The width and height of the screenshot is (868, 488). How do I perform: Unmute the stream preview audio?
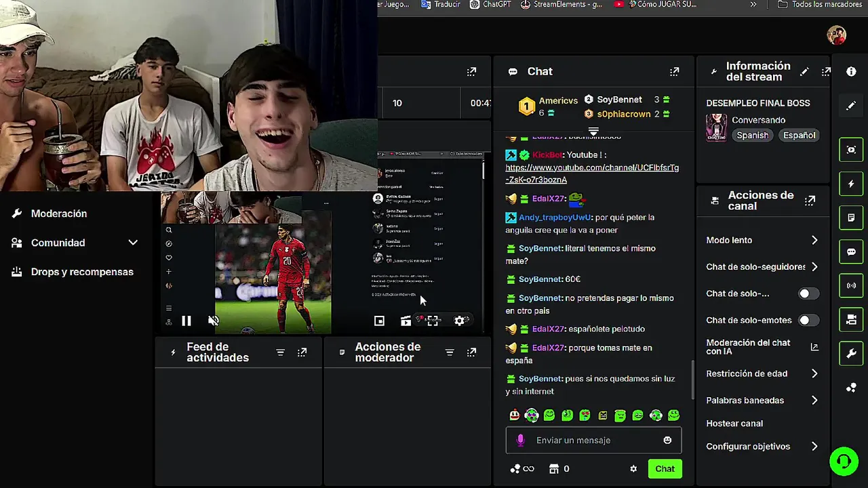(214, 321)
